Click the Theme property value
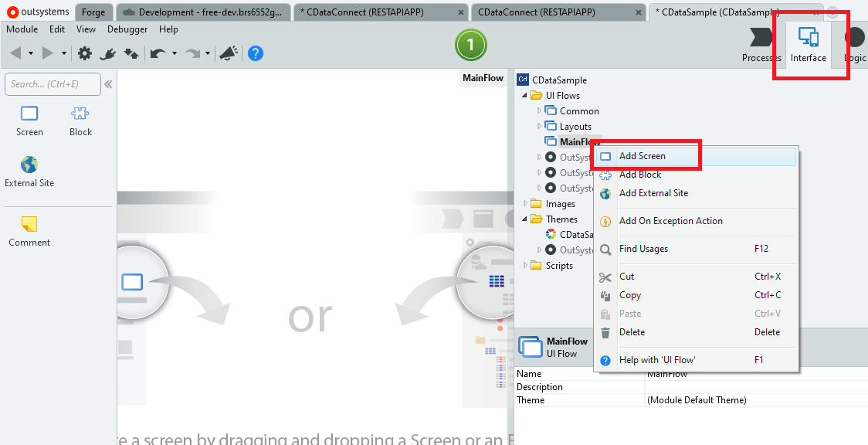 coord(756,400)
